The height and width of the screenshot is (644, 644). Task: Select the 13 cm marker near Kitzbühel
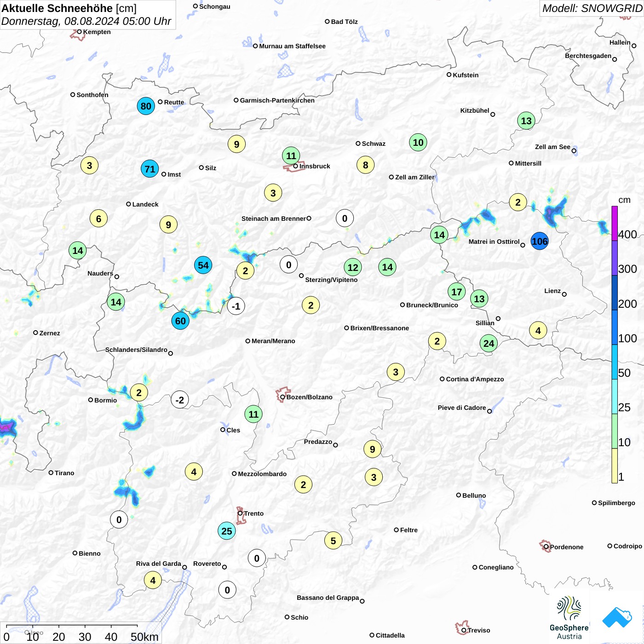pos(526,121)
